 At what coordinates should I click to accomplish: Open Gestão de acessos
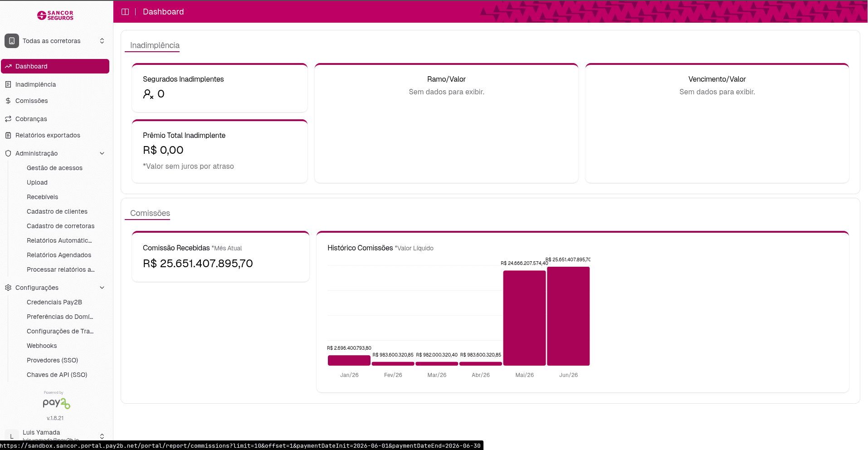(54, 168)
